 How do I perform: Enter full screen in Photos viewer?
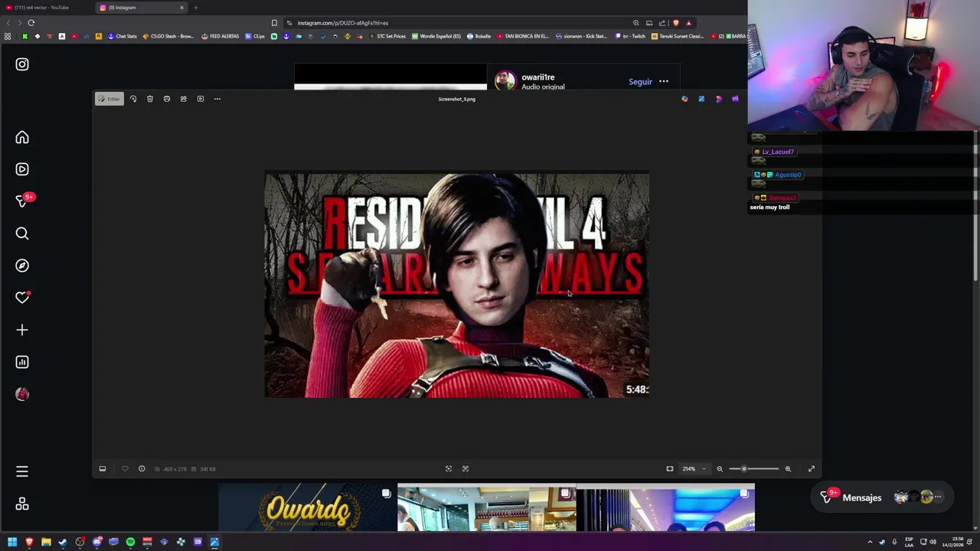point(812,468)
